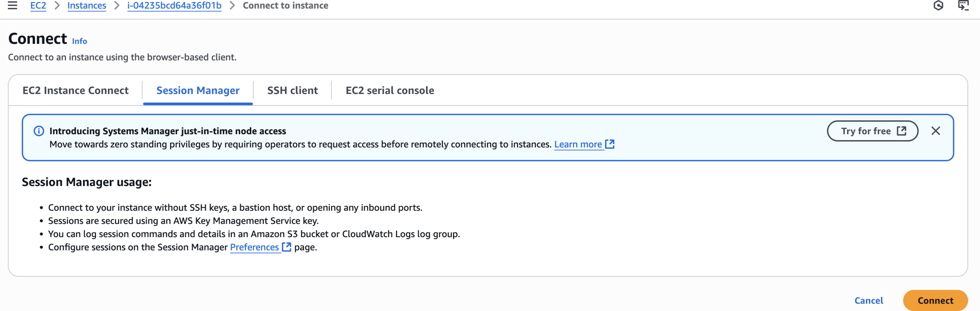The image size is (980, 311).
Task: Open the Preferences link
Action: tap(254, 247)
